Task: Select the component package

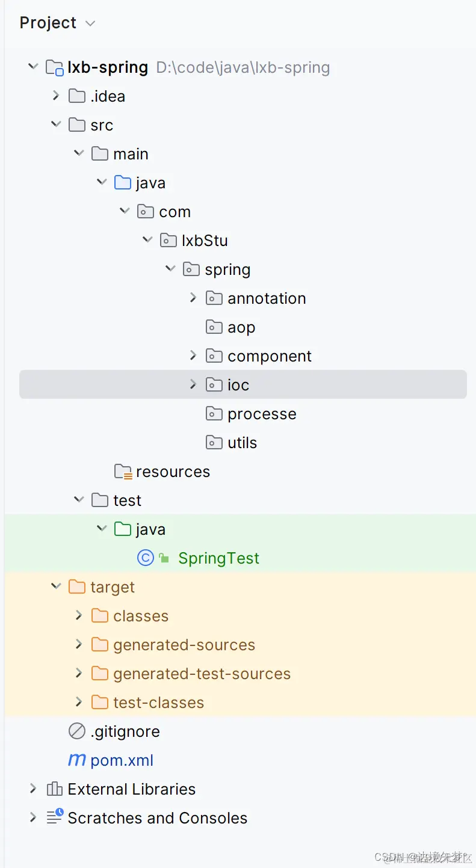Action: click(269, 356)
